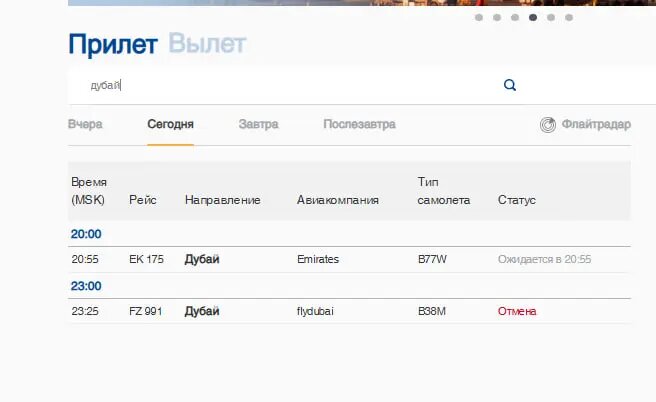Click aircraft type B77W

433,259
